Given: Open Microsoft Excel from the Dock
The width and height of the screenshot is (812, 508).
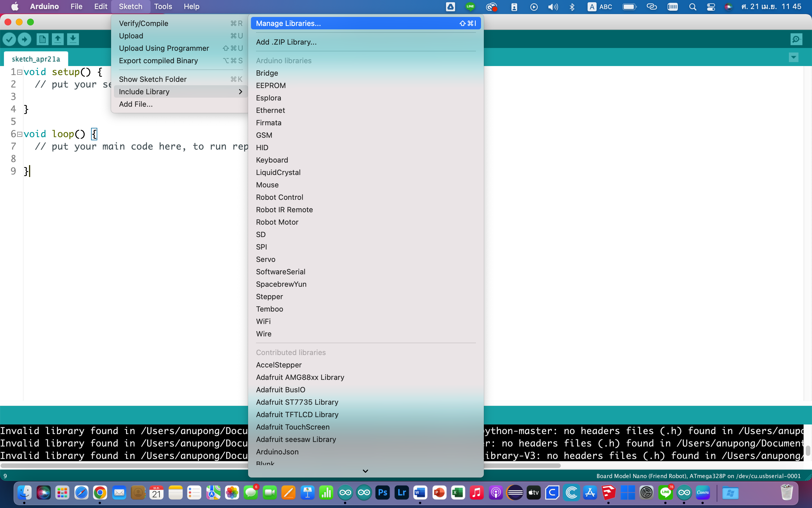Looking at the screenshot, I should click(458, 492).
